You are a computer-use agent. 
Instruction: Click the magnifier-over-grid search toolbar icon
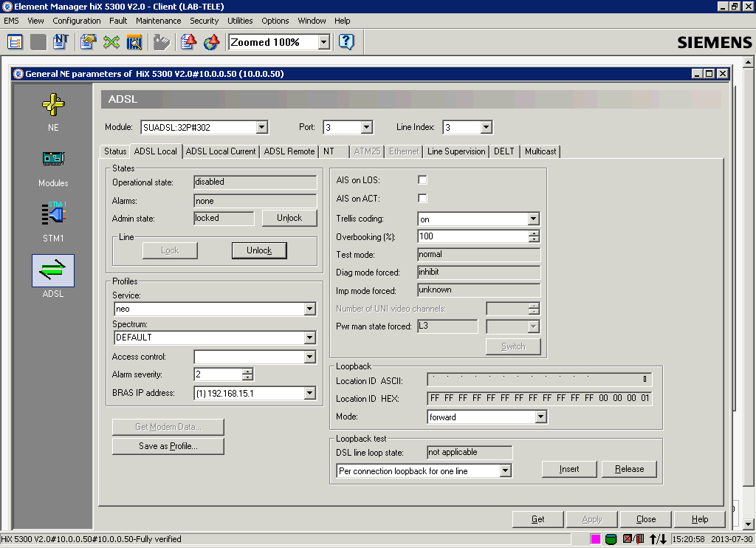[134, 42]
